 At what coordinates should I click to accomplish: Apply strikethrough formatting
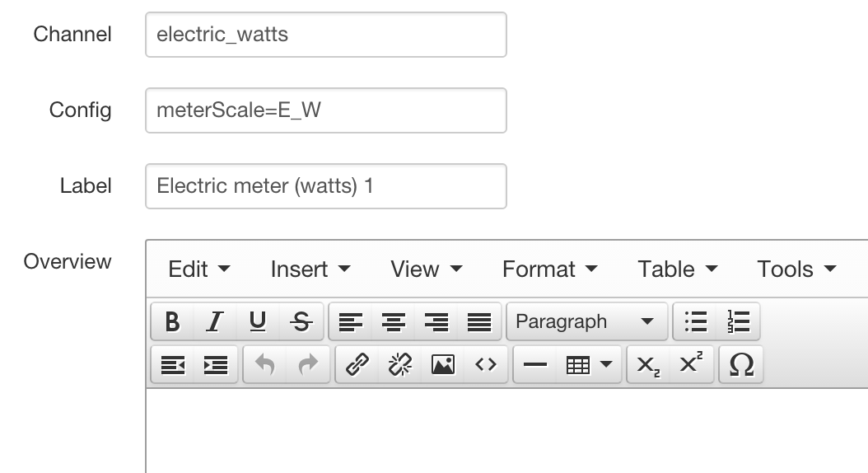tap(301, 321)
